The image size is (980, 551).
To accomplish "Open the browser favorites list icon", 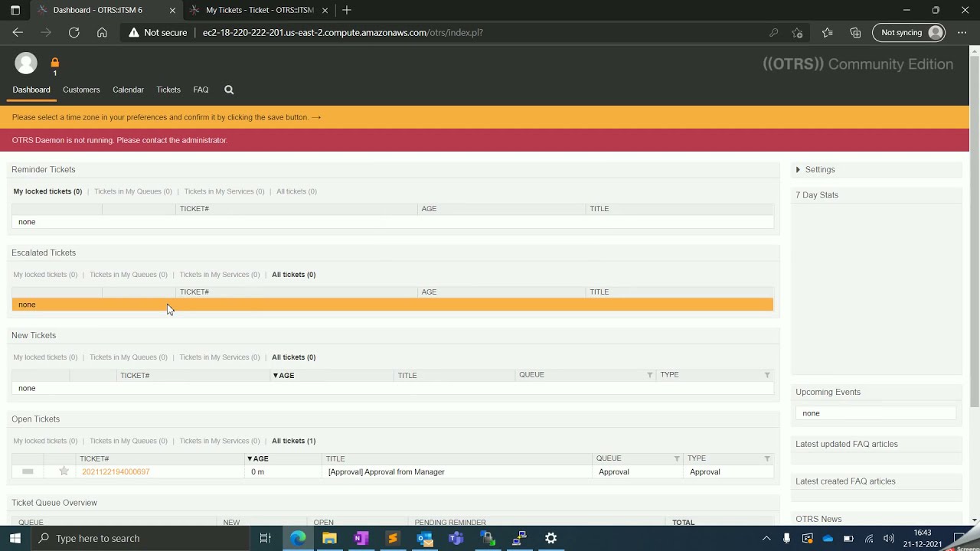I will click(x=827, y=32).
